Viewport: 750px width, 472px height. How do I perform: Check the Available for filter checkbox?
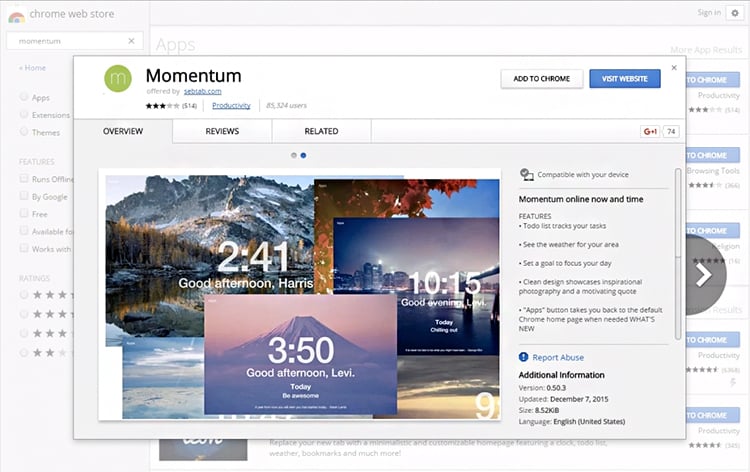(x=23, y=231)
